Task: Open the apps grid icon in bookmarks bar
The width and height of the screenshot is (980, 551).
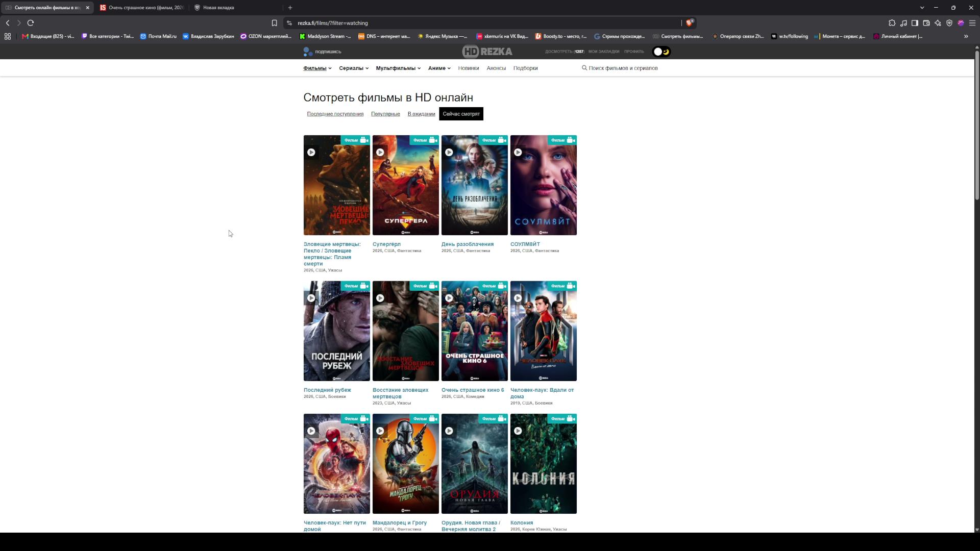Action: pyautogui.click(x=8, y=36)
